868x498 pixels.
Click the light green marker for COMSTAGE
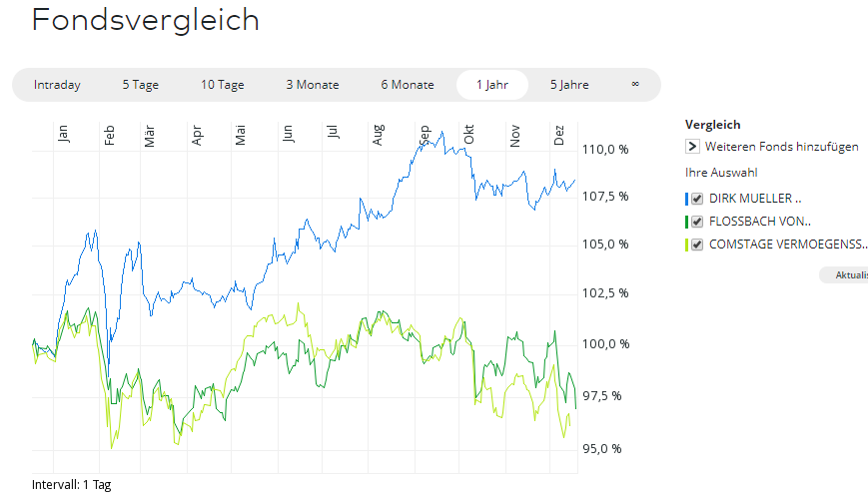687,245
